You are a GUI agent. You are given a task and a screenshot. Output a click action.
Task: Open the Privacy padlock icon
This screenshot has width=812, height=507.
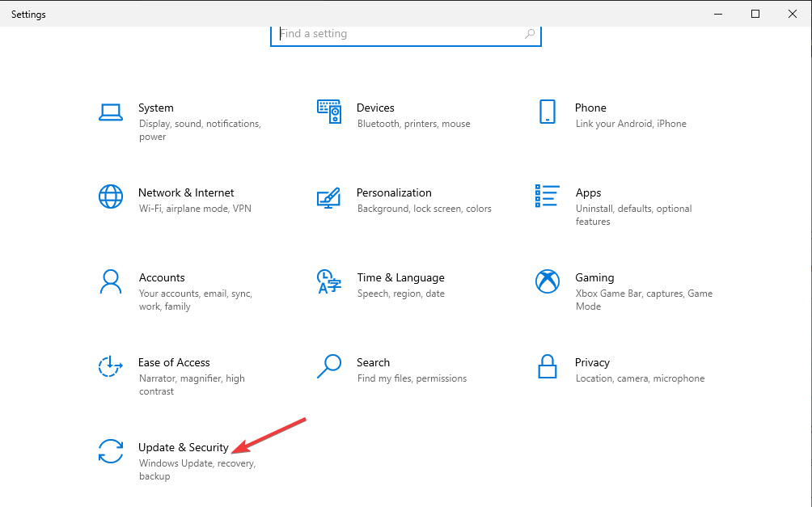coord(548,366)
